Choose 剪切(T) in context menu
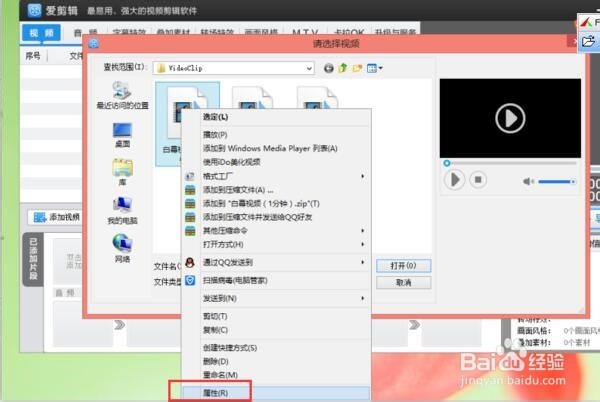The image size is (600, 402). pos(276,316)
